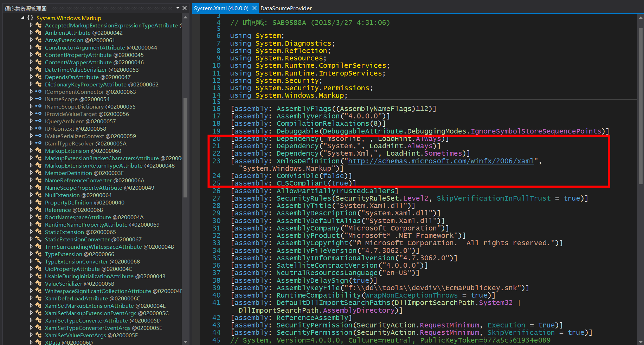Expand the ContentWrapperAttribute node

pyautogui.click(x=31, y=62)
